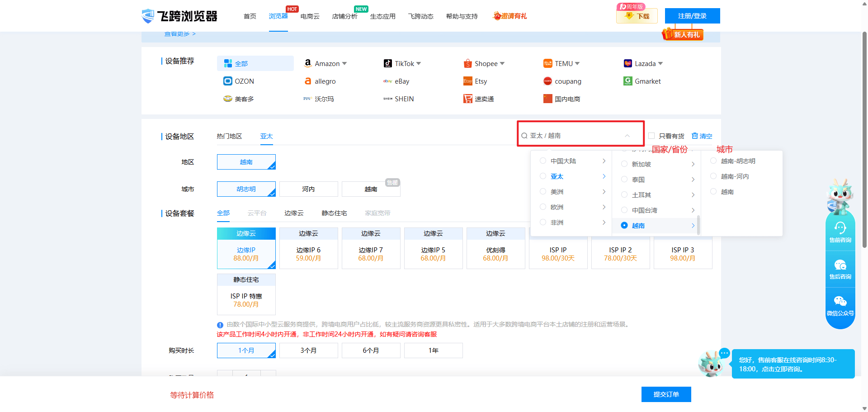Open pre-sales consultation headset icon

point(840,228)
